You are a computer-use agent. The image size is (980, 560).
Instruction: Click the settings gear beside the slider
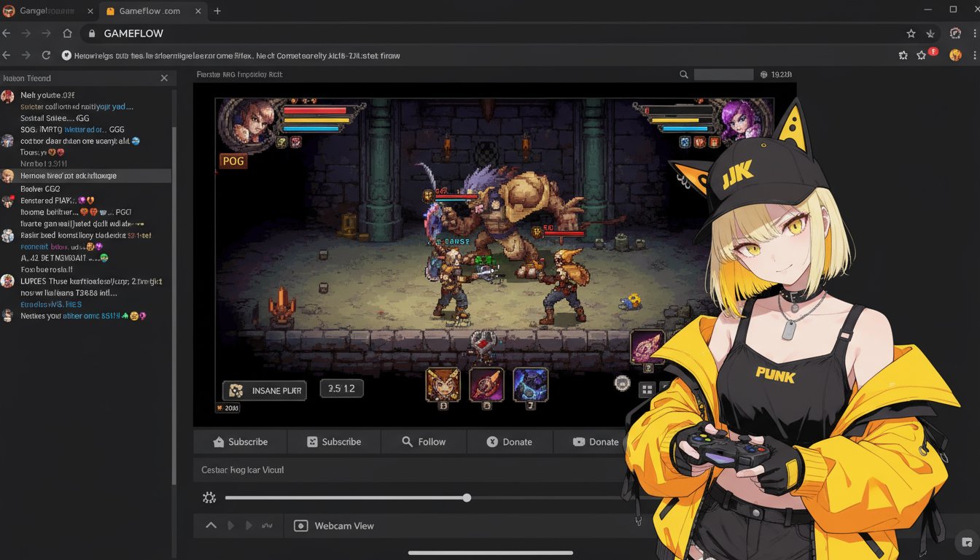tap(209, 498)
